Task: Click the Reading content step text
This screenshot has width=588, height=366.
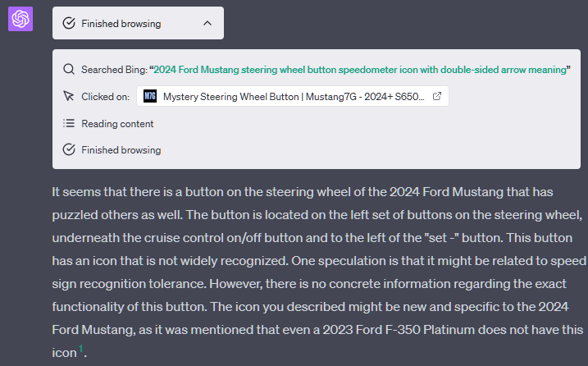Action: pyautogui.click(x=117, y=124)
